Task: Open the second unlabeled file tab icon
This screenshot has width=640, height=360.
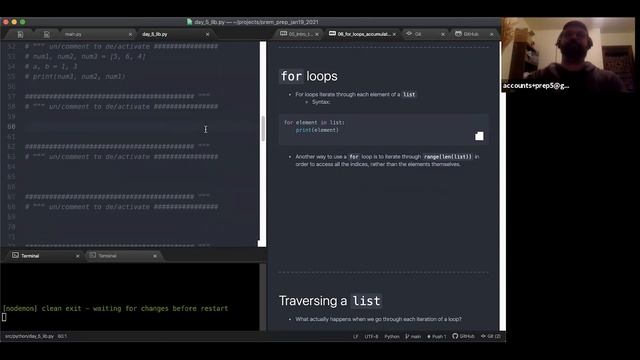Action: pos(47,35)
